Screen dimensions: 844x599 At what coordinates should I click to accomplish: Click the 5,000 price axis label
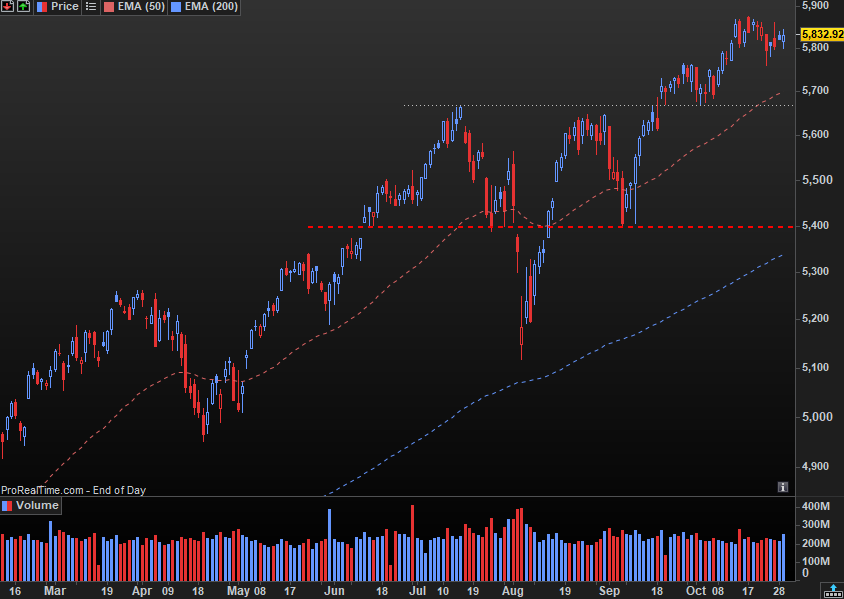[815, 417]
